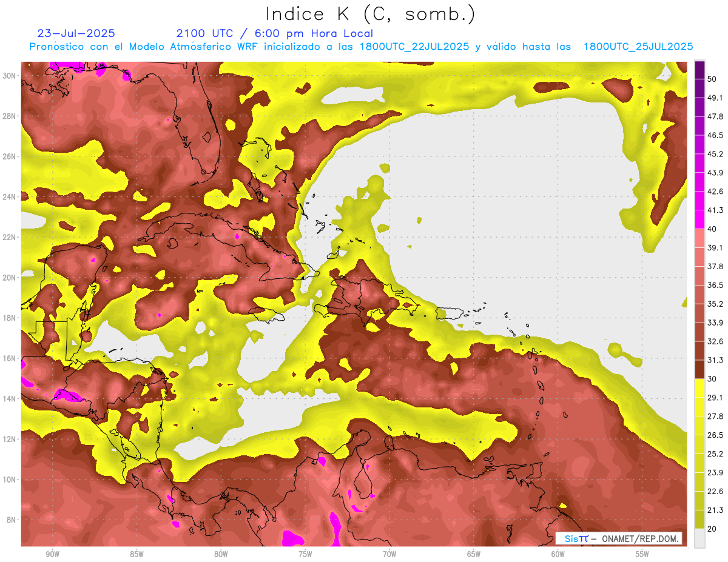
Task: Click the colorbar value 39.1
Action: click(x=715, y=247)
